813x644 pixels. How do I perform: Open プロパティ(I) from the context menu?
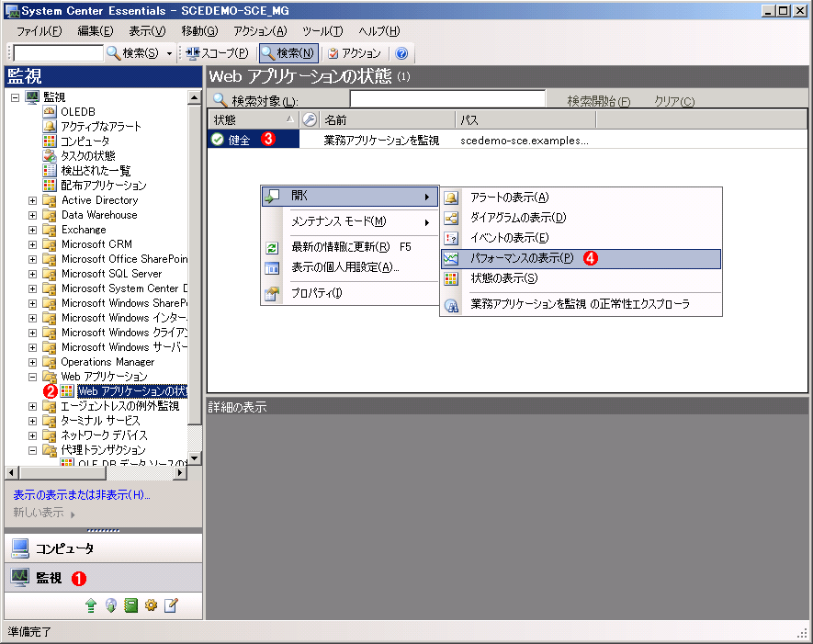(350, 293)
